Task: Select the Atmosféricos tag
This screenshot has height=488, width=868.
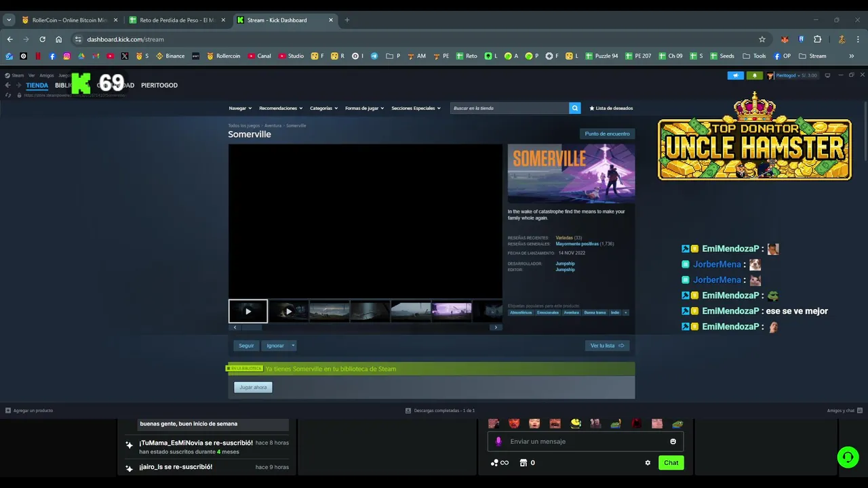Action: [521, 312]
